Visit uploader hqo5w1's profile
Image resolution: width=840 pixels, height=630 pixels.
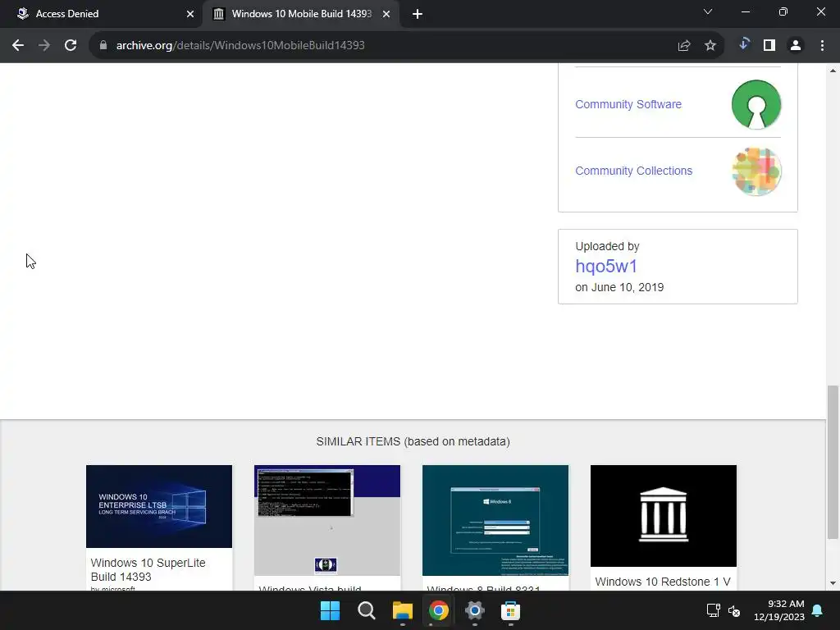point(606,267)
